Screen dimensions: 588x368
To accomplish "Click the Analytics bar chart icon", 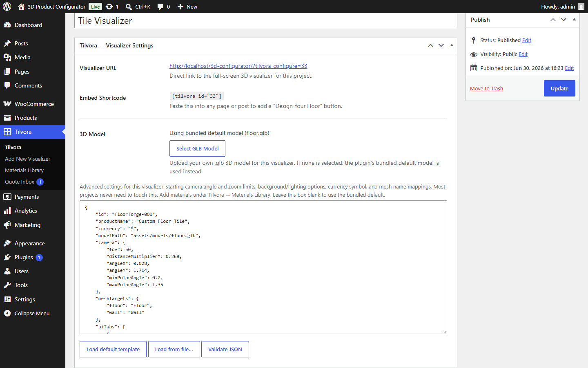I will (x=7, y=211).
